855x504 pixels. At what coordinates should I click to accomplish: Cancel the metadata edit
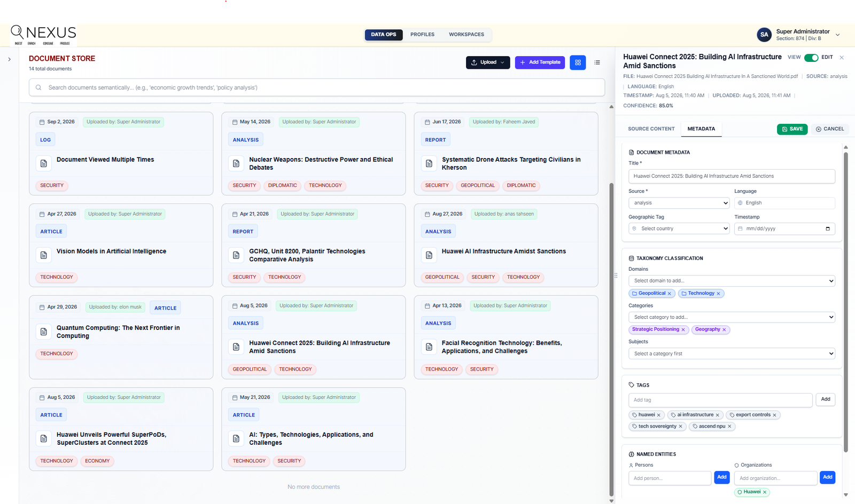830,129
